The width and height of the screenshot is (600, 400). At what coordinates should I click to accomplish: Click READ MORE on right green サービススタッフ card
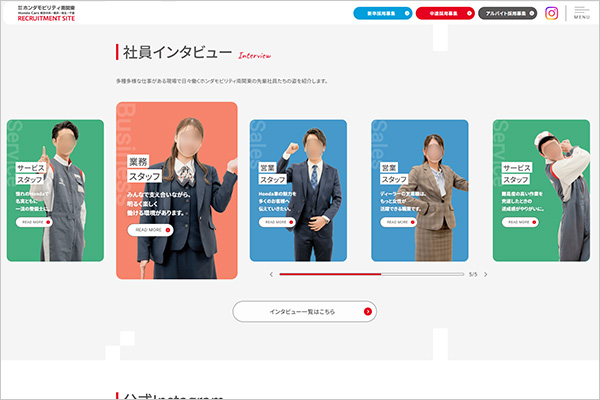(x=521, y=222)
